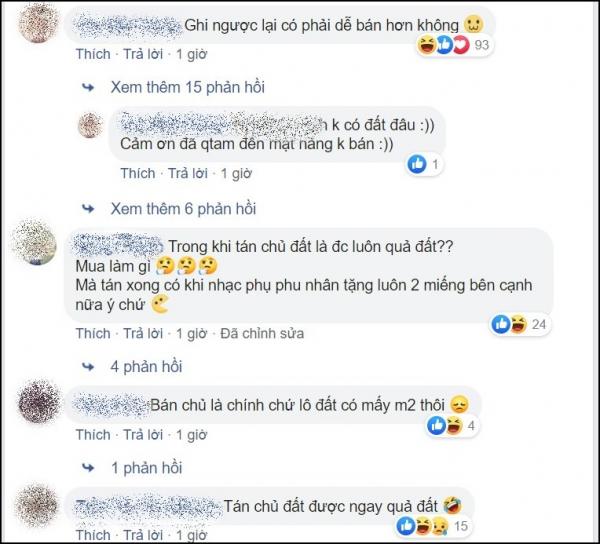The image size is (600, 544).
Task: Like the 'Bán chủ là chính' comment via Thích
Action: pos(93,435)
